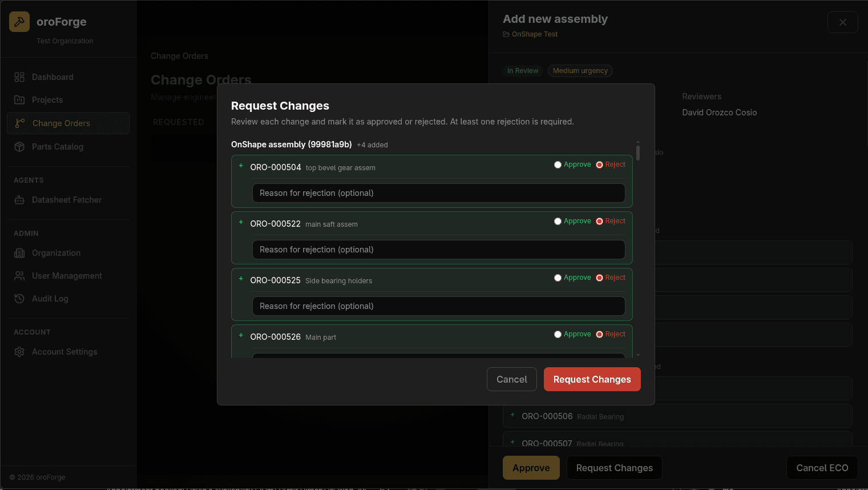Click reviewer name David Orozco Cosio
Image resolution: width=868 pixels, height=490 pixels.
point(720,113)
